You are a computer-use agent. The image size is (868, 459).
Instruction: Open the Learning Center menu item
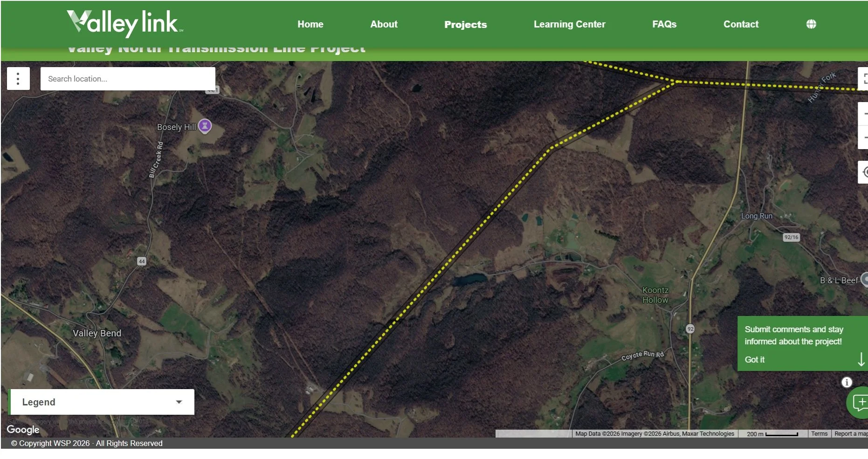pyautogui.click(x=569, y=24)
